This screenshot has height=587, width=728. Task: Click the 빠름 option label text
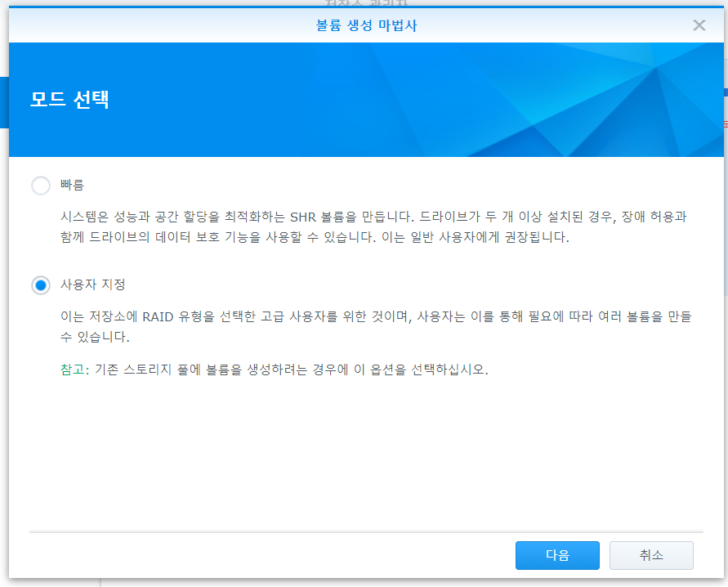tap(72, 186)
